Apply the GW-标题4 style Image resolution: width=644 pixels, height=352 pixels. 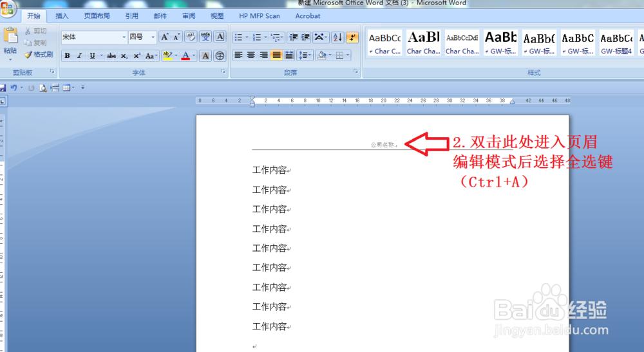[616, 42]
